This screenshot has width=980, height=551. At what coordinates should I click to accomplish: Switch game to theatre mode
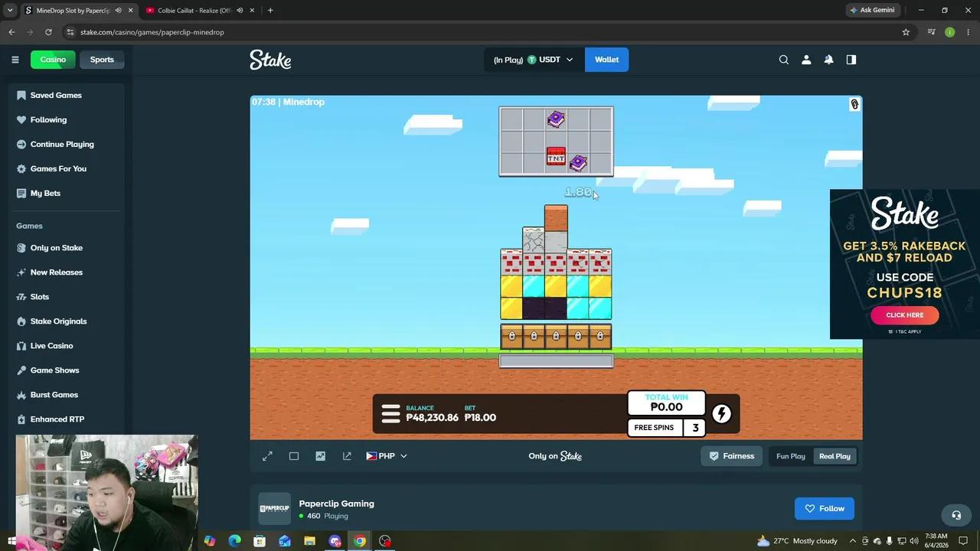(294, 456)
